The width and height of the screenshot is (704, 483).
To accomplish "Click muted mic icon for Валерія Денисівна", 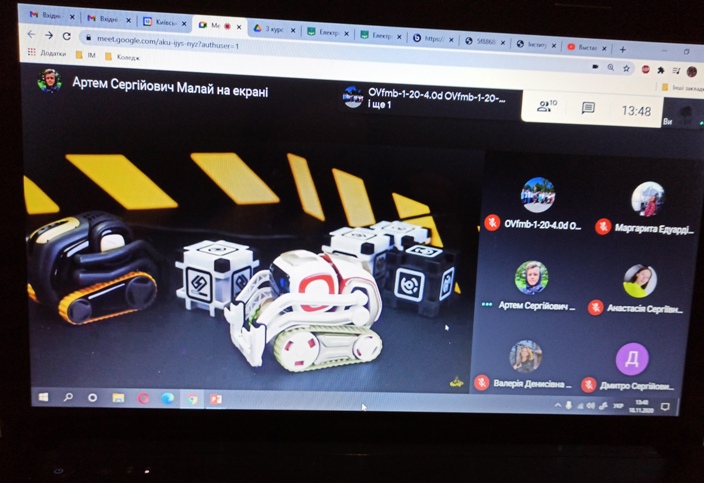I will click(482, 382).
